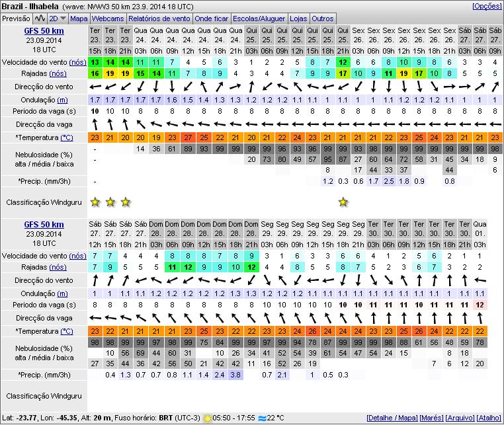The height and width of the screenshot is (425, 504).
Task: Click nós link beside lower Velocidade do vento
Action: 78,256
